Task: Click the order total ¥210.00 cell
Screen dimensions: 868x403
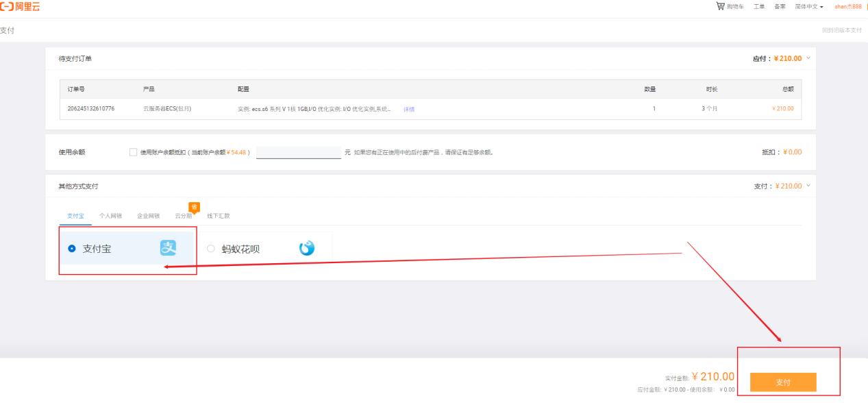Action: 782,108
